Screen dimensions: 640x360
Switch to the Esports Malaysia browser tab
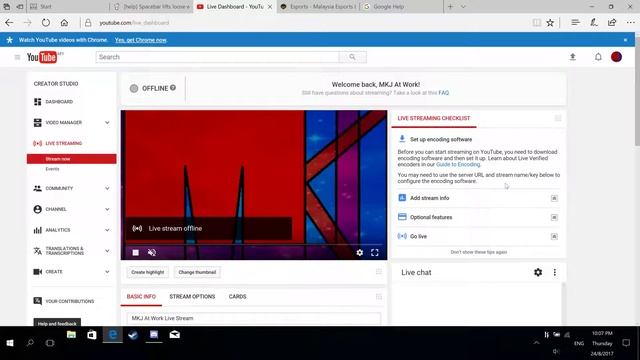pyautogui.click(x=318, y=7)
